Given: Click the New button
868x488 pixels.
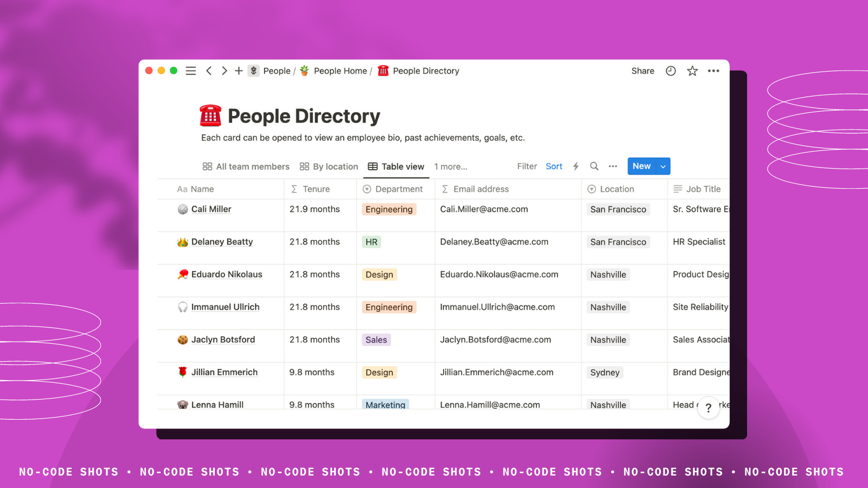Looking at the screenshot, I should tap(641, 166).
